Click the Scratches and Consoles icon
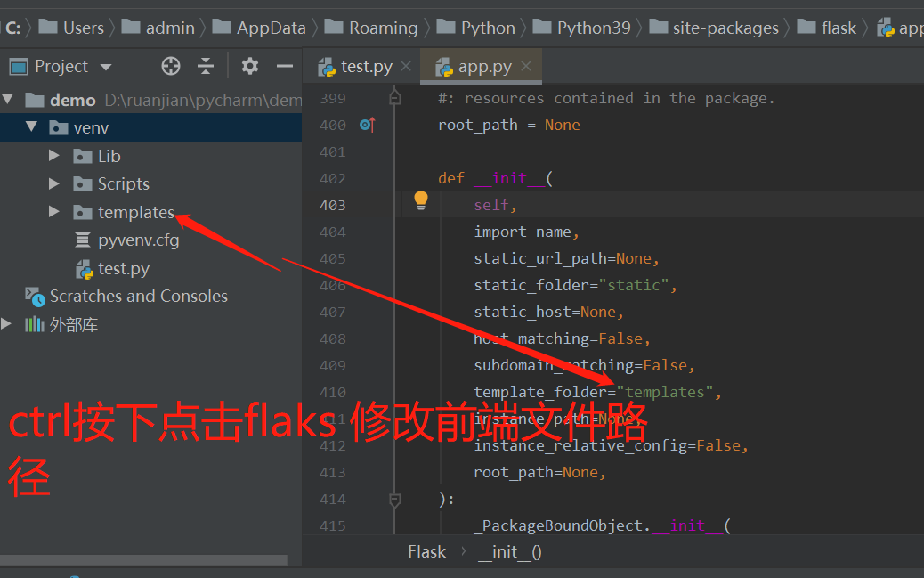Image resolution: width=924 pixels, height=578 pixels. click(35, 297)
